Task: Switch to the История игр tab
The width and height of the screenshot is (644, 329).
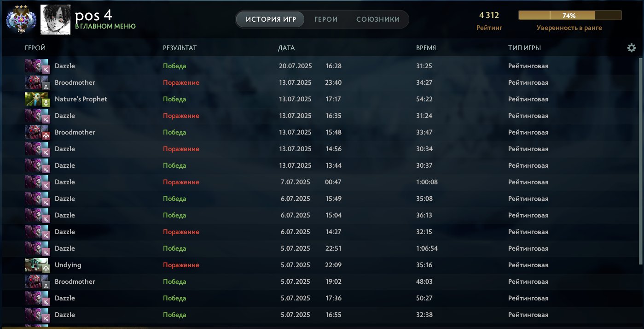Action: click(270, 20)
